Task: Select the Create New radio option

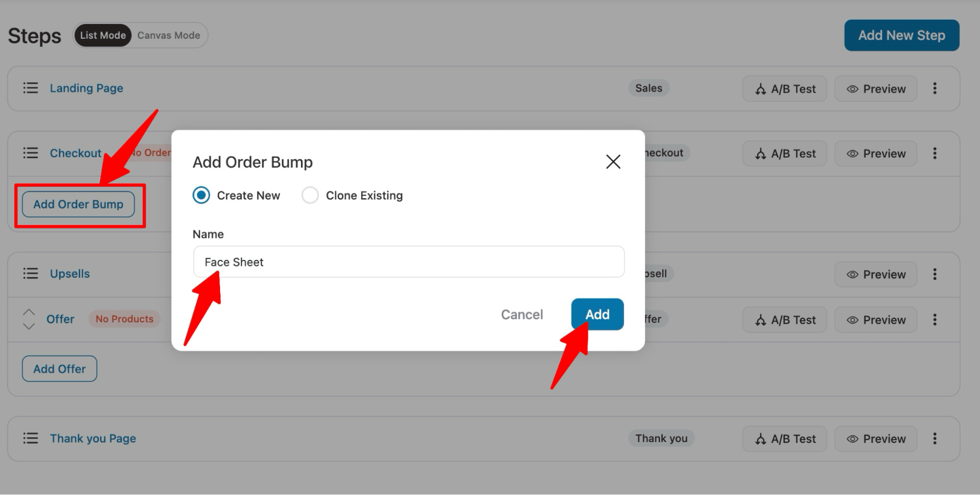Action: [201, 195]
